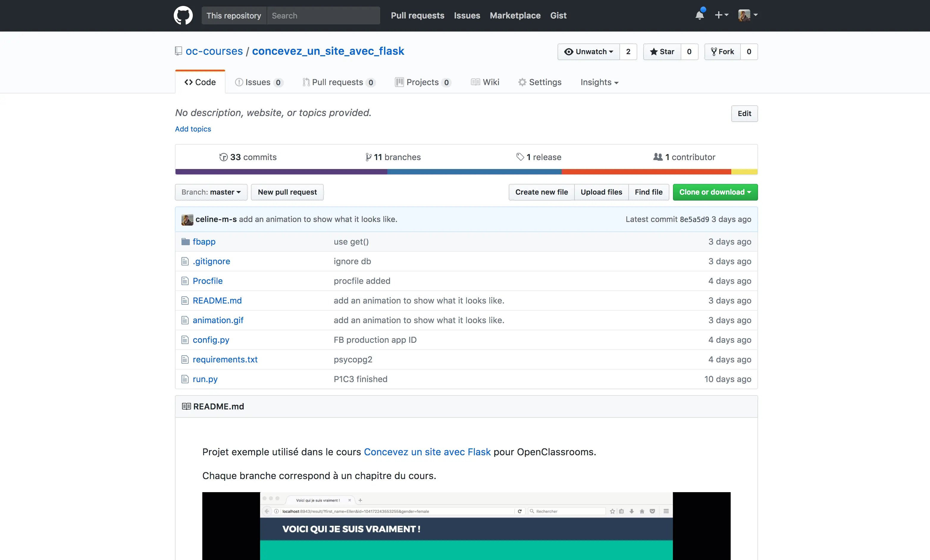This screenshot has width=930, height=560.
Task: Click the requirements.txt file icon
Action: tap(185, 359)
